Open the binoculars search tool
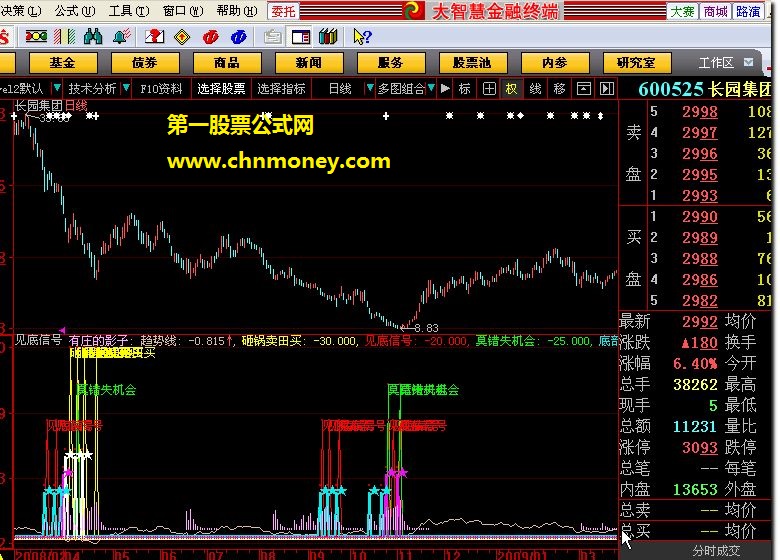 pos(93,36)
